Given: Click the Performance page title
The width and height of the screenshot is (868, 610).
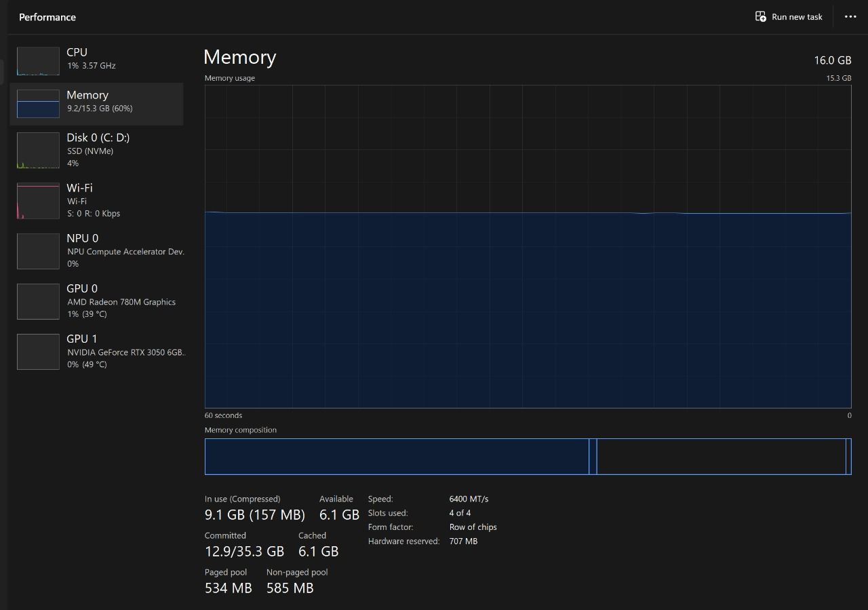Looking at the screenshot, I should (47, 17).
